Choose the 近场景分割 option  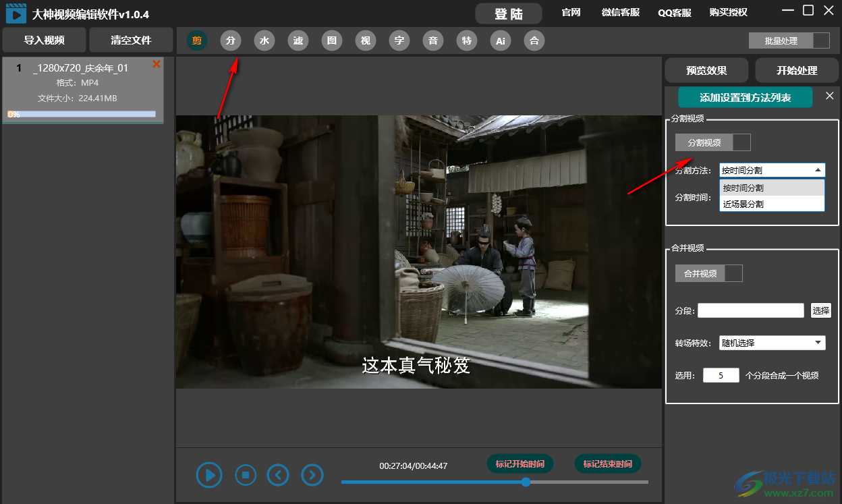coord(773,204)
